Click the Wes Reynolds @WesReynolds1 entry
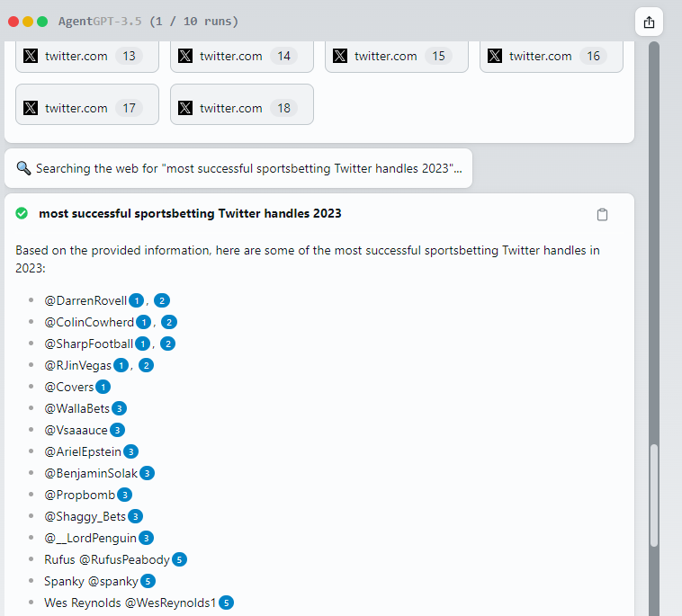 pyautogui.click(x=130, y=603)
